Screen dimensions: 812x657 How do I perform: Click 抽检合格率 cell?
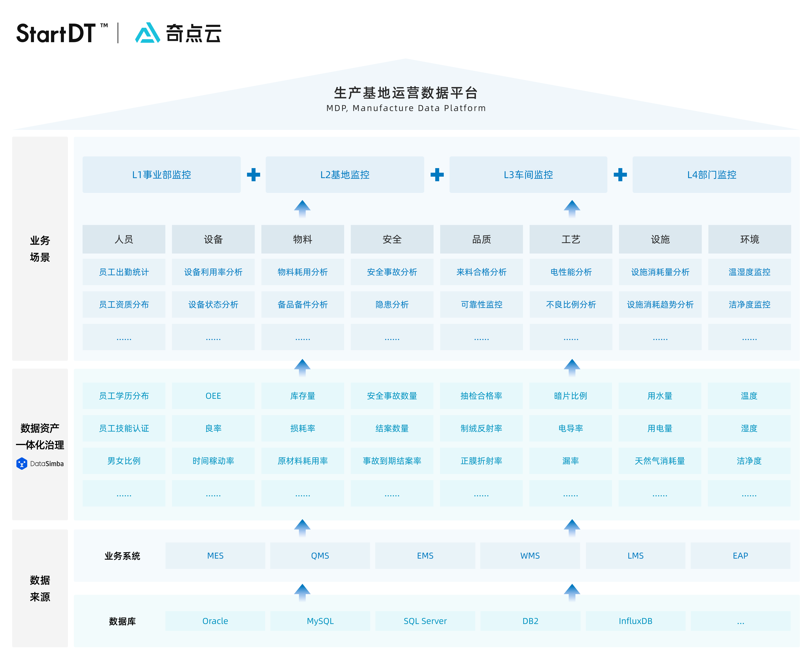point(481,395)
